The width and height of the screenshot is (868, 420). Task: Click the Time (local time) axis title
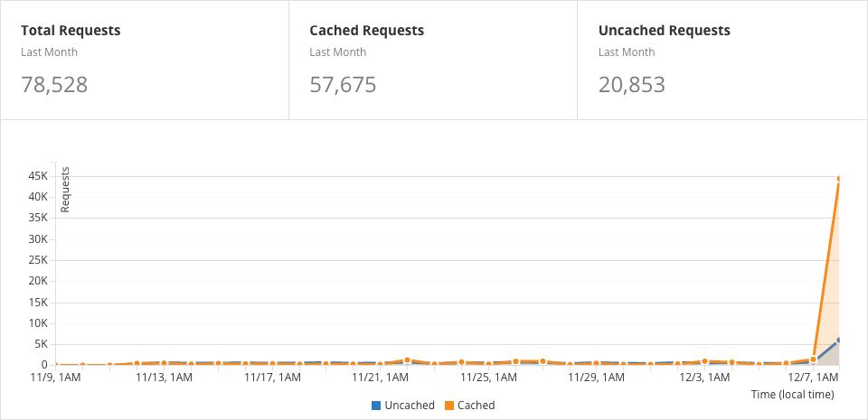[792, 395]
